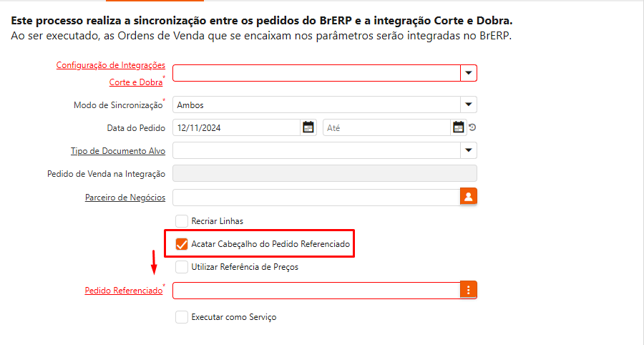Tick Utilizar Referência de Preços checkbox
Viewport: 644px width, 345px height.
pyautogui.click(x=182, y=267)
